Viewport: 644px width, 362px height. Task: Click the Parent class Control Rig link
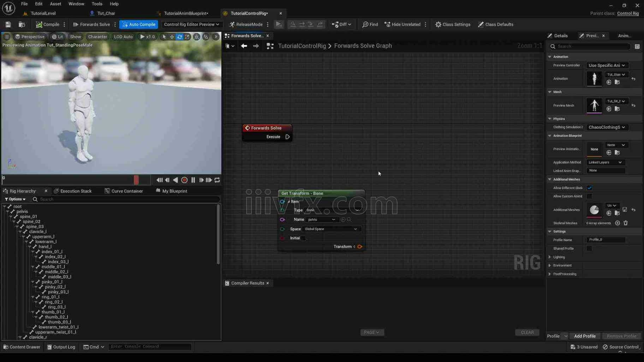point(628,13)
